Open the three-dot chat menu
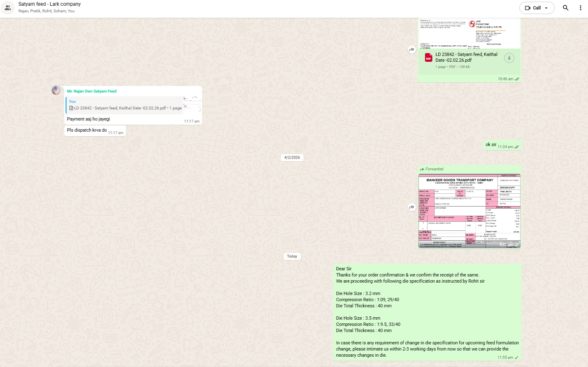588x367 pixels. (x=580, y=8)
